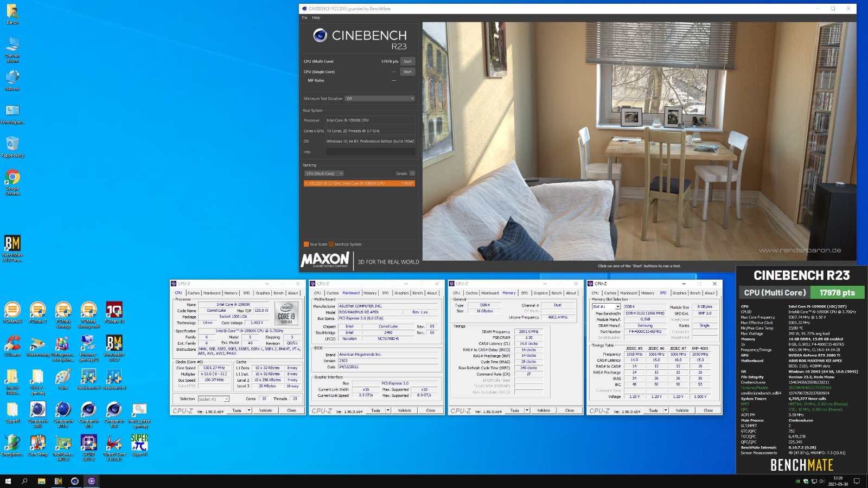Open the Nätverk desktop icon
This screenshot has width=868, height=488.
(x=12, y=80)
